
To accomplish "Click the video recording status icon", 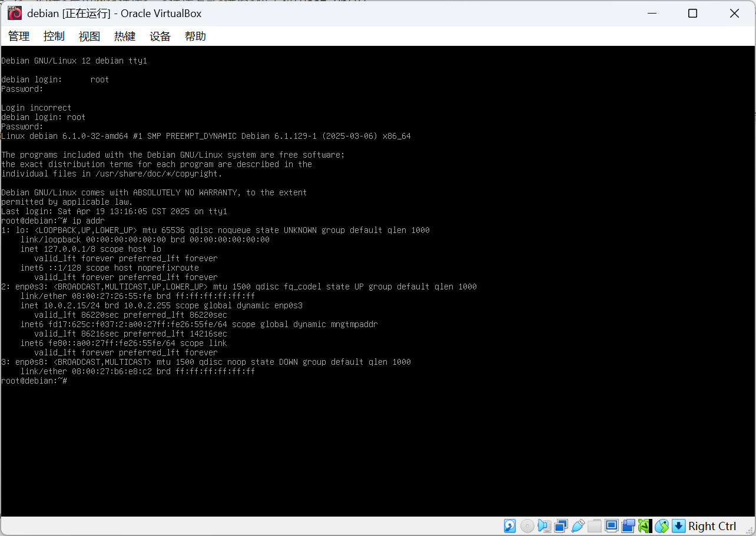I will point(628,526).
